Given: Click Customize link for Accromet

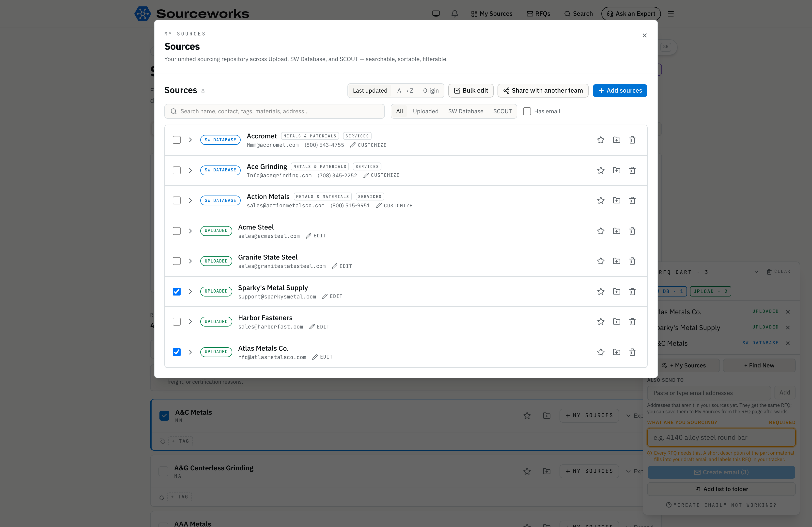Looking at the screenshot, I should pos(368,145).
